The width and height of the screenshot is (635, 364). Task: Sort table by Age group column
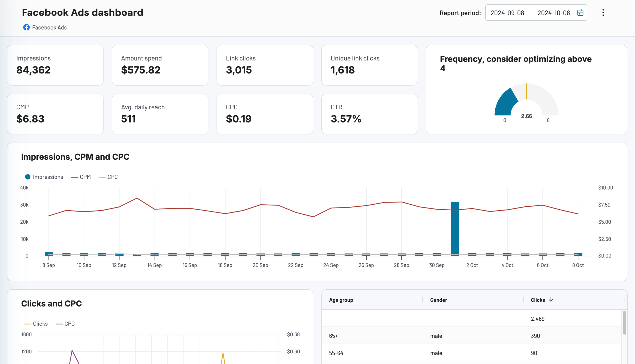(341, 300)
